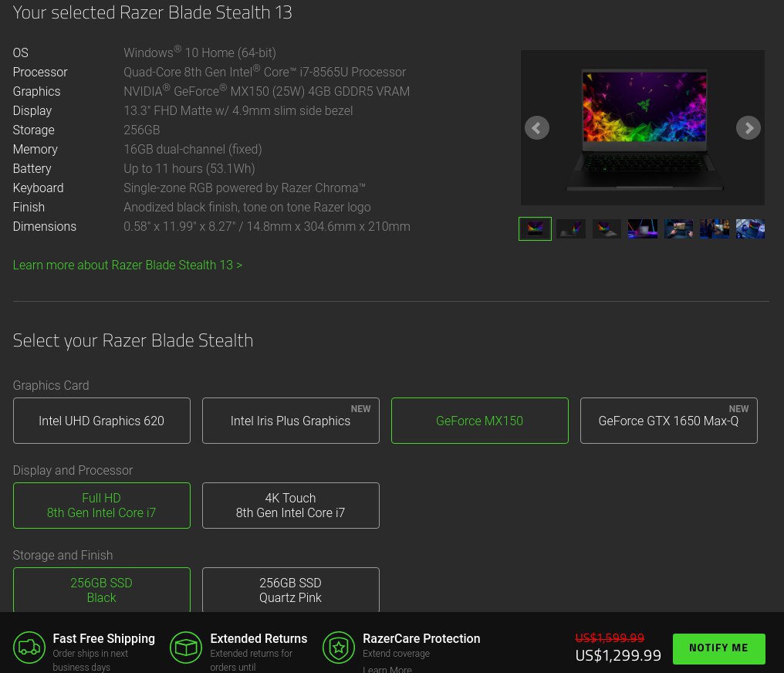The height and width of the screenshot is (673, 784).
Task: Select the fourth gallery thumbnail
Action: click(643, 228)
